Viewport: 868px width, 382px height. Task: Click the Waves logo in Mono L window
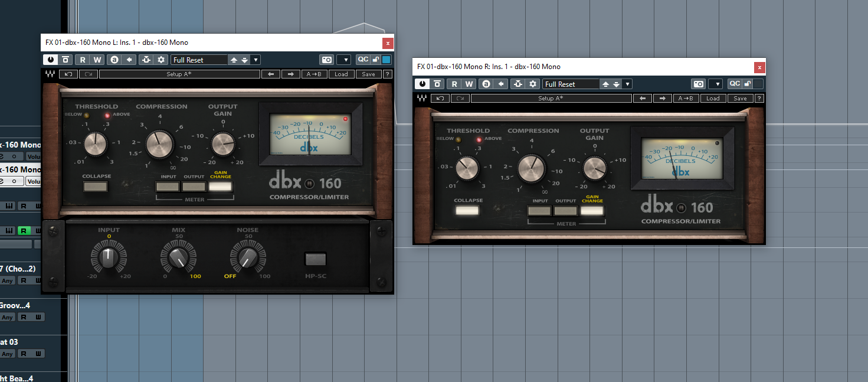(50, 74)
